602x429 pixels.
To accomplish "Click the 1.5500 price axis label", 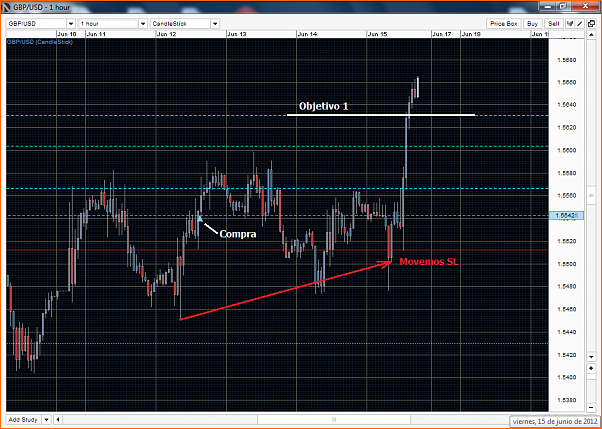I will pos(566,264).
